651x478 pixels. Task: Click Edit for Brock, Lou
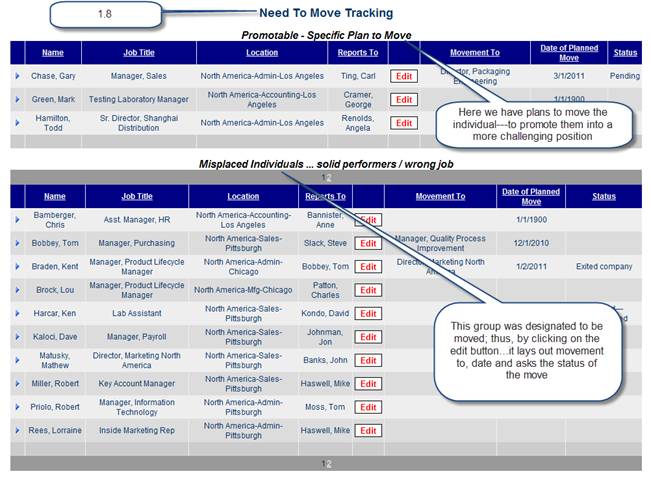pos(368,290)
